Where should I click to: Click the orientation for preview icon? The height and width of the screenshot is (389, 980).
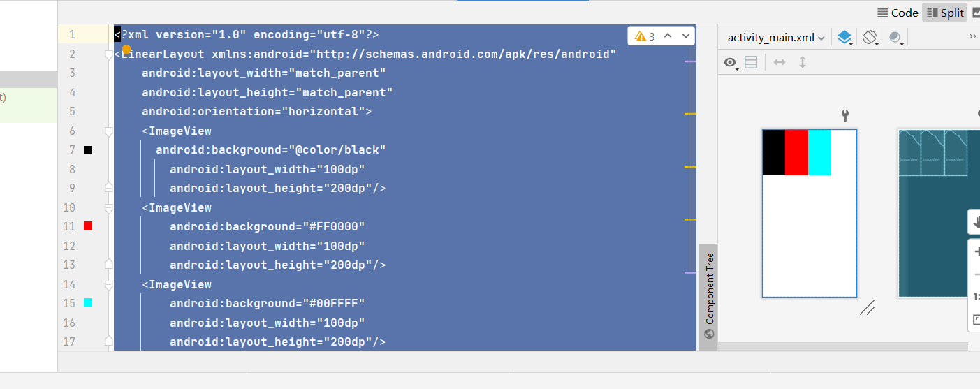[x=870, y=38]
